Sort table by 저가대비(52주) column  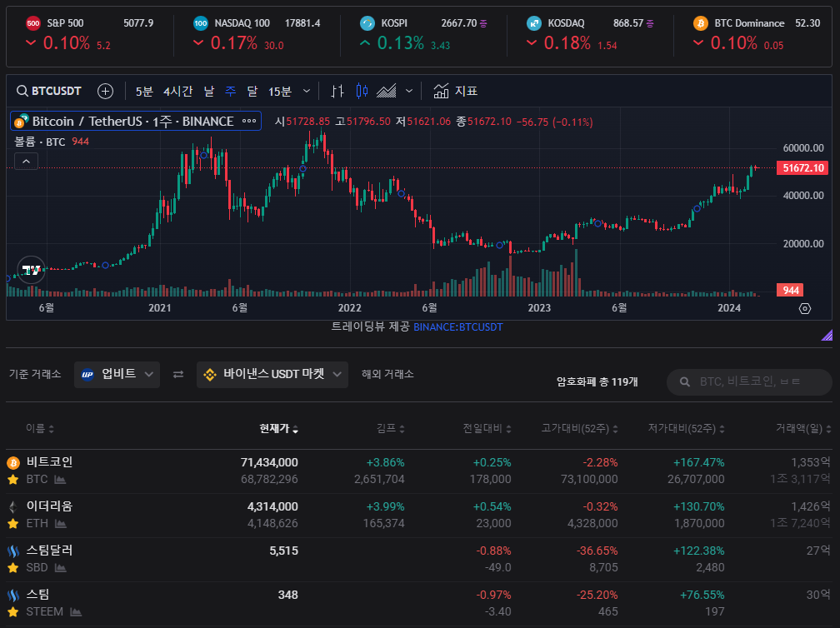(686, 428)
